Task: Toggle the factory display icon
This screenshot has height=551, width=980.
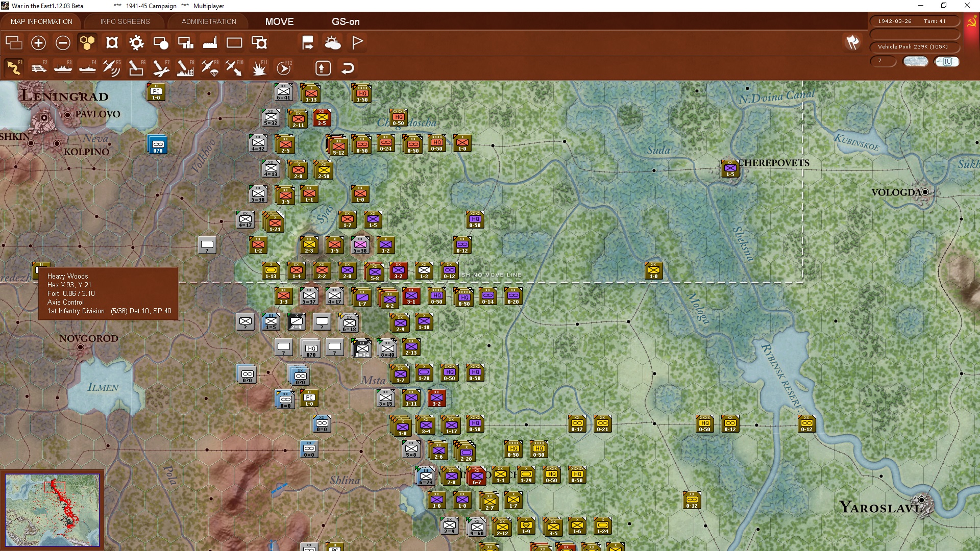Action: [x=210, y=43]
